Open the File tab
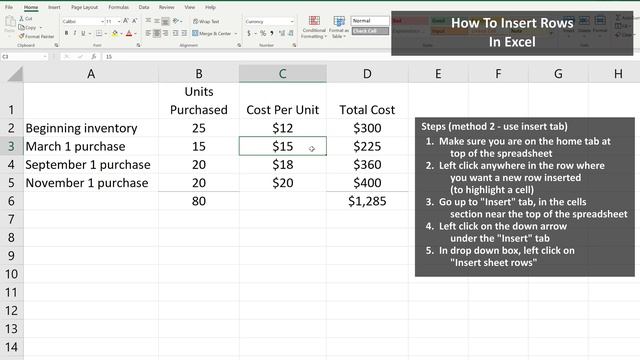 9,7
